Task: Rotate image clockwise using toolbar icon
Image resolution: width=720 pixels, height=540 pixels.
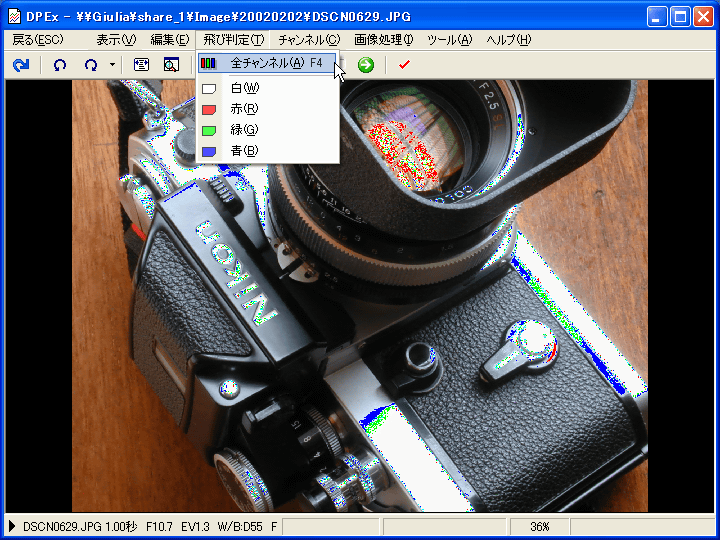Action: click(91, 65)
